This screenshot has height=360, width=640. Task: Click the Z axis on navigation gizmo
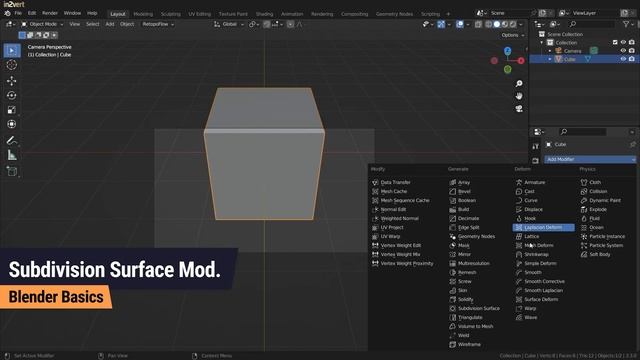pyautogui.click(x=507, y=51)
